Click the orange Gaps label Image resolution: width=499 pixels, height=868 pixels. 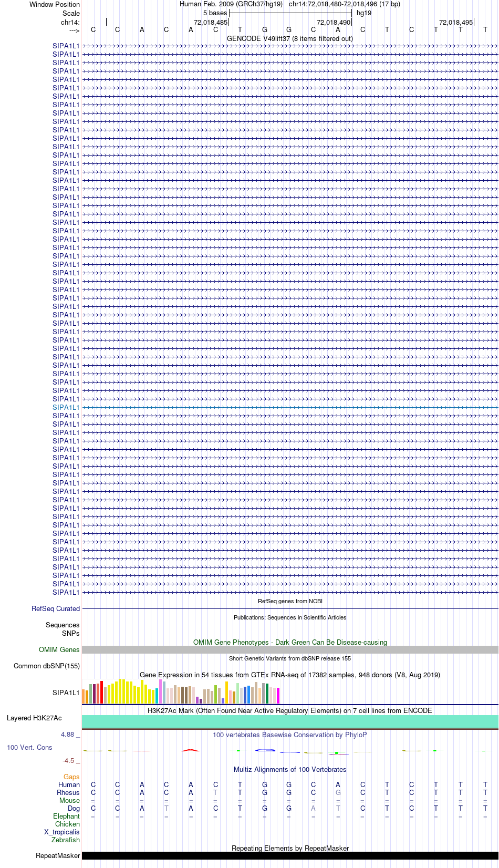[x=71, y=777]
